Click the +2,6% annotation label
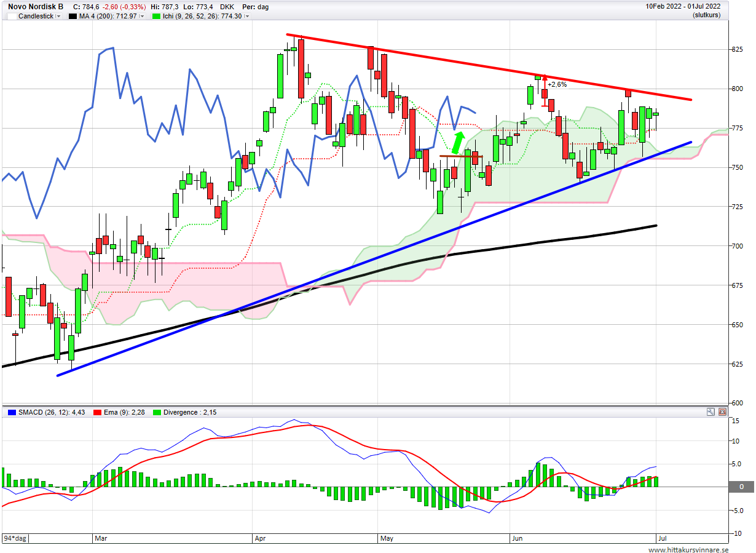 click(x=557, y=84)
